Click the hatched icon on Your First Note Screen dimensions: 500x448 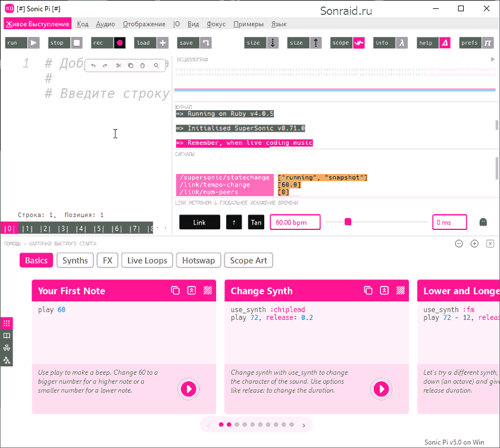(x=208, y=290)
